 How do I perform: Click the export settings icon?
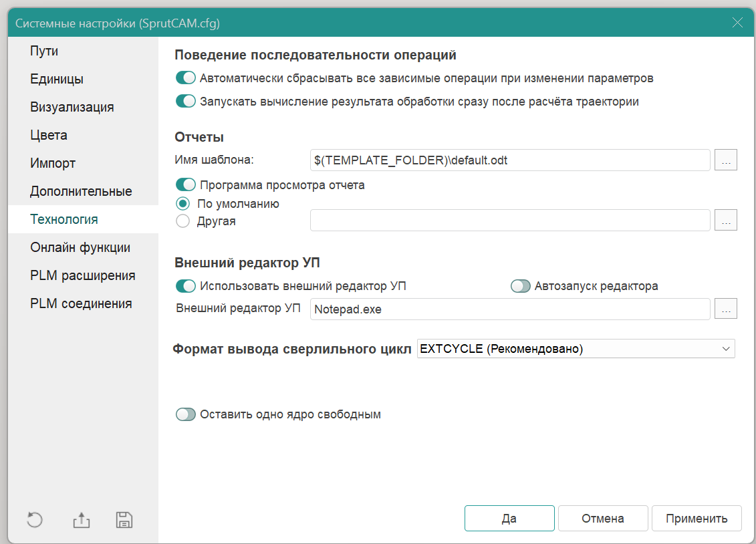81,520
